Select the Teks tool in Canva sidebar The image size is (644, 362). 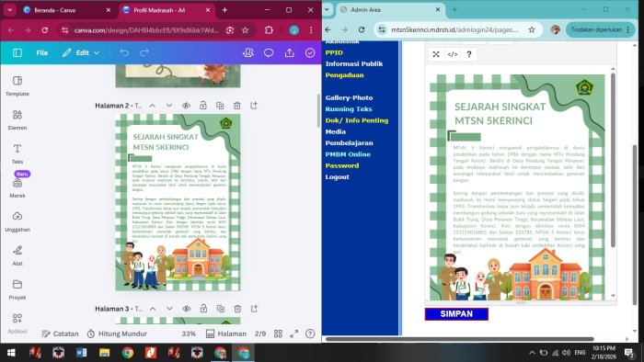tap(17, 153)
